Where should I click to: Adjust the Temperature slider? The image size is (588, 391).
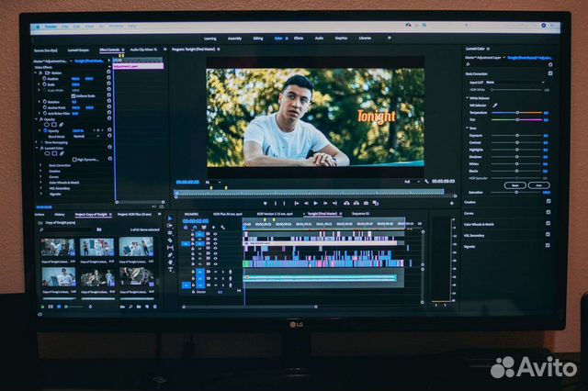coord(519,113)
